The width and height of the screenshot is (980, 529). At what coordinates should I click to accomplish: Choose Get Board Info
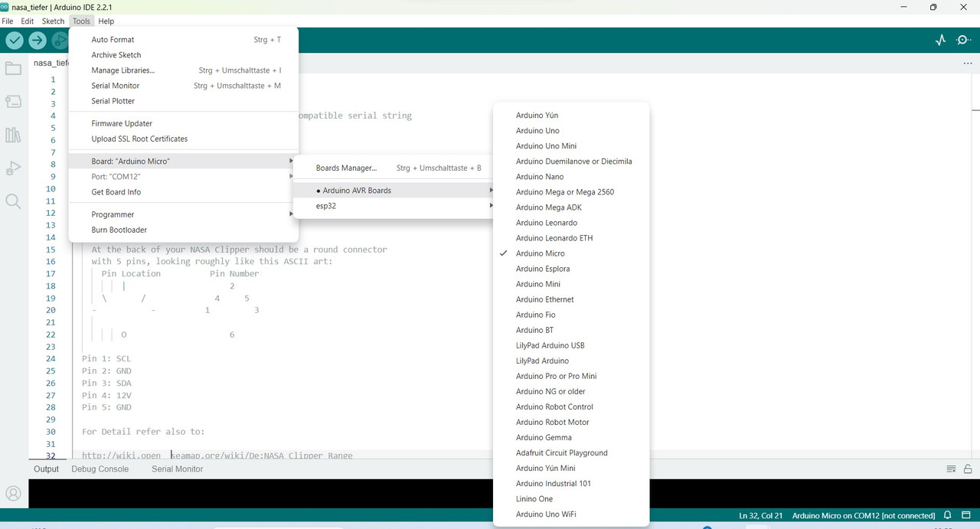pos(184,192)
